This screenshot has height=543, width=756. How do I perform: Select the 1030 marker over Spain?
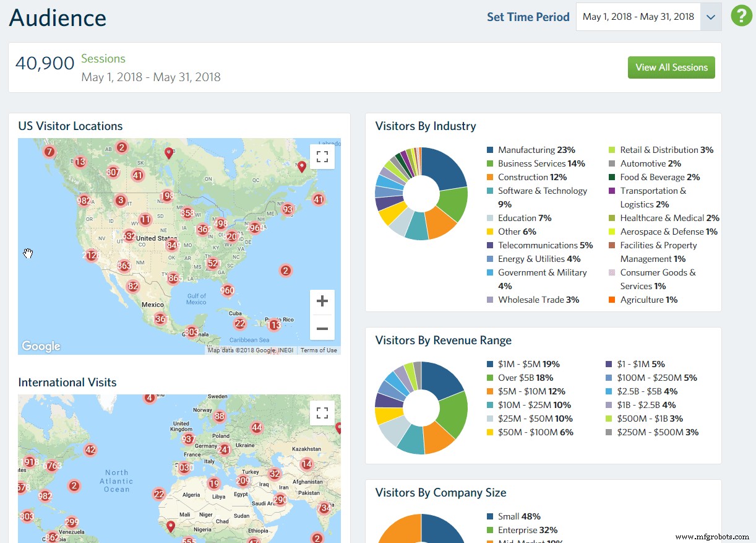[184, 467]
